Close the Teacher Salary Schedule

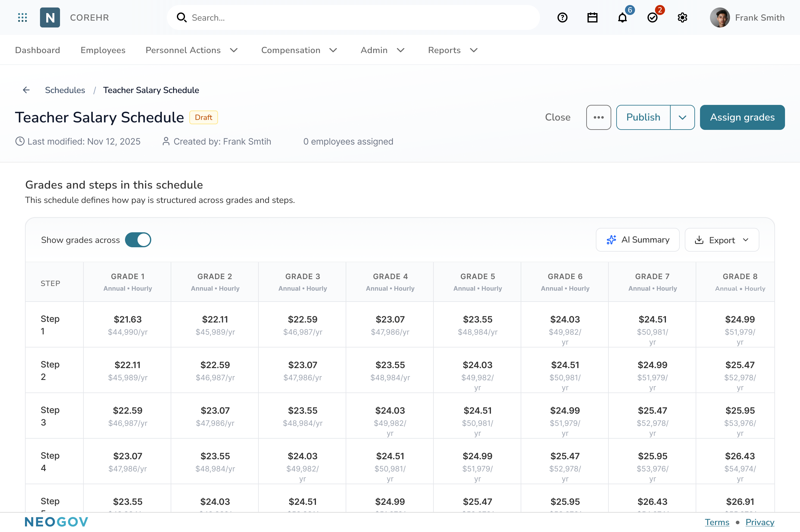pyautogui.click(x=557, y=117)
